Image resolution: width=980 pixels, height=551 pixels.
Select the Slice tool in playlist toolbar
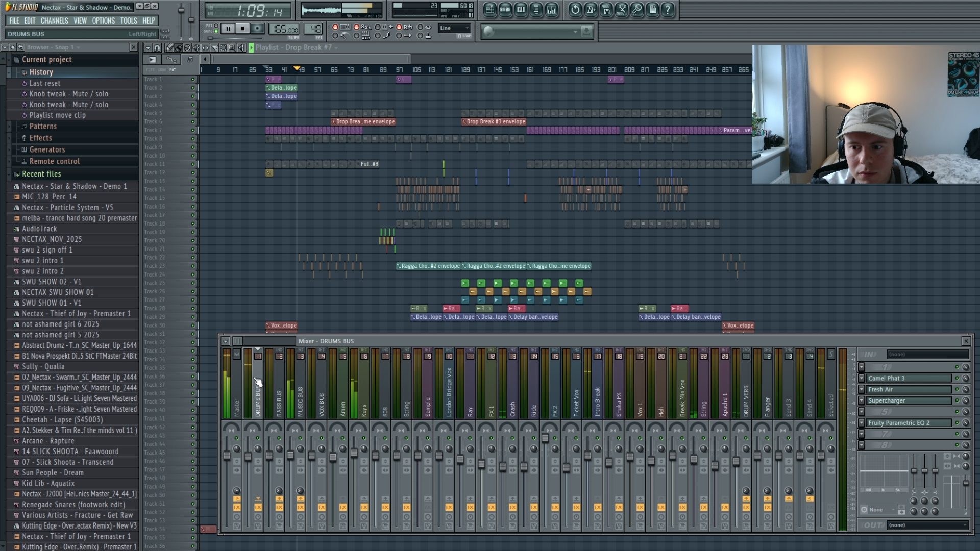(214, 47)
